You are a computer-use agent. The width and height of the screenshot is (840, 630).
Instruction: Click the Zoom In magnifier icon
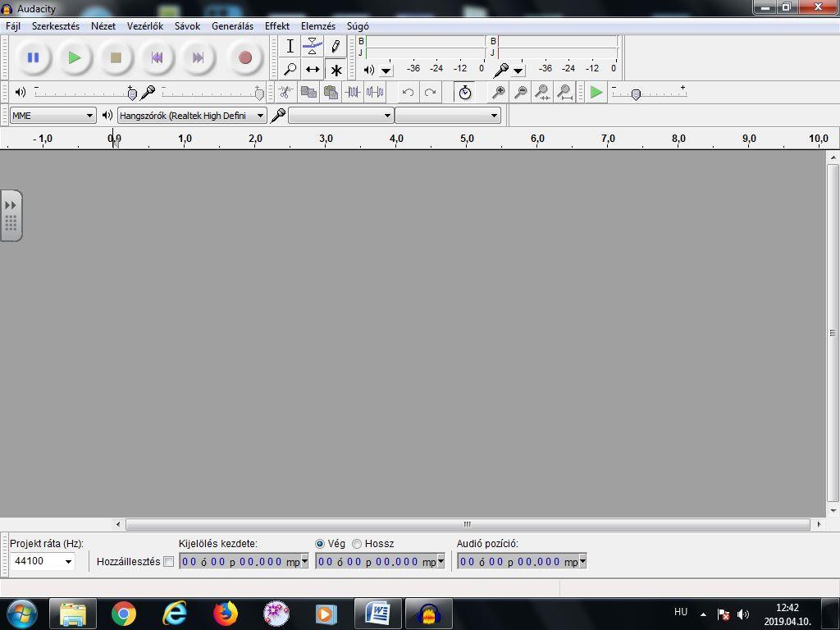(498, 92)
